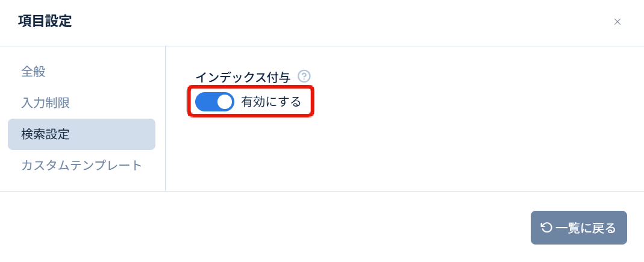644x262 pixels.
Task: Disable the インデックス付与 toggle switch
Action: 214,102
